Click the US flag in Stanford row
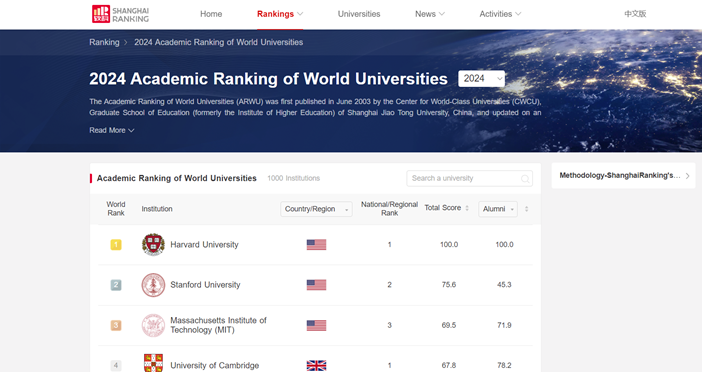 point(316,285)
